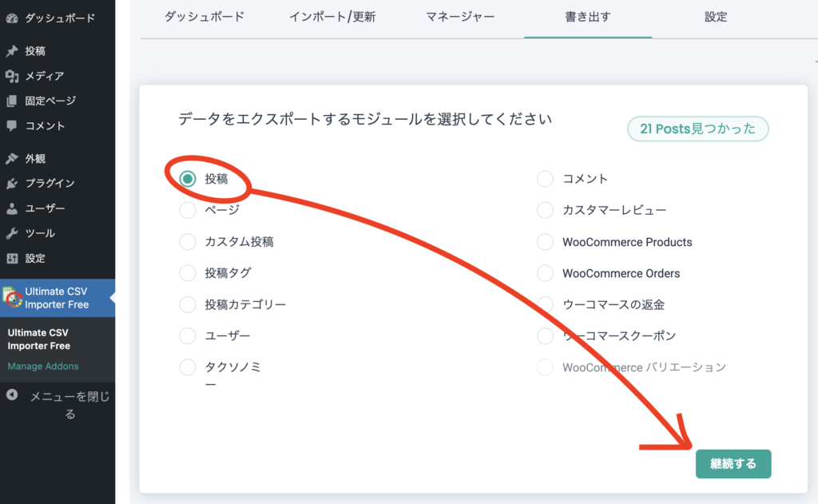
Task: Click the pushpin icon beside 投稿
Action: (12, 51)
